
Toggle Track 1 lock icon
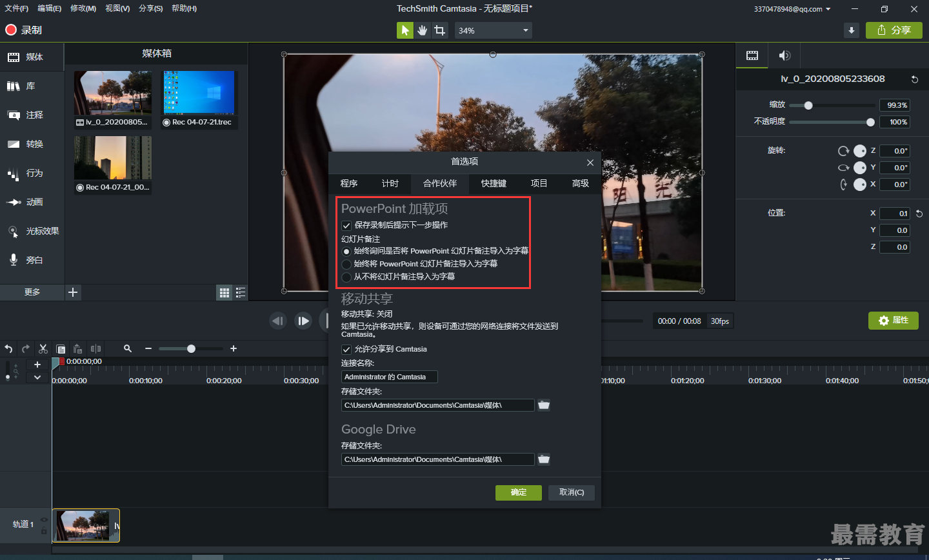(x=44, y=530)
